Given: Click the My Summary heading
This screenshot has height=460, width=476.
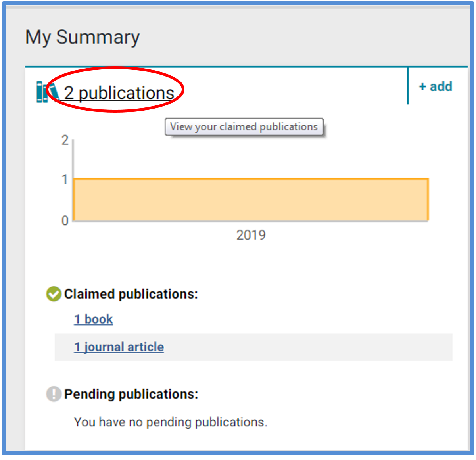Looking at the screenshot, I should tap(83, 37).
